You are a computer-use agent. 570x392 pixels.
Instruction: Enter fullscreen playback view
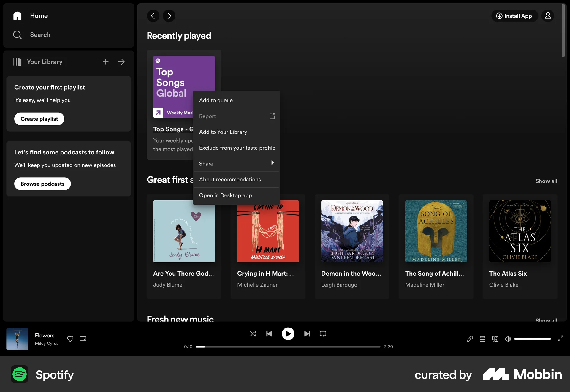(x=560, y=339)
